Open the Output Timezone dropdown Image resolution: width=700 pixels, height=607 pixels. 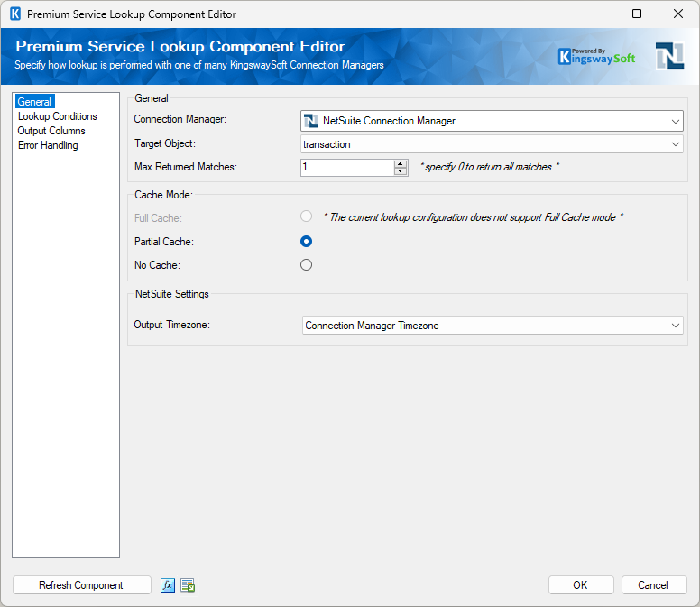tap(493, 326)
